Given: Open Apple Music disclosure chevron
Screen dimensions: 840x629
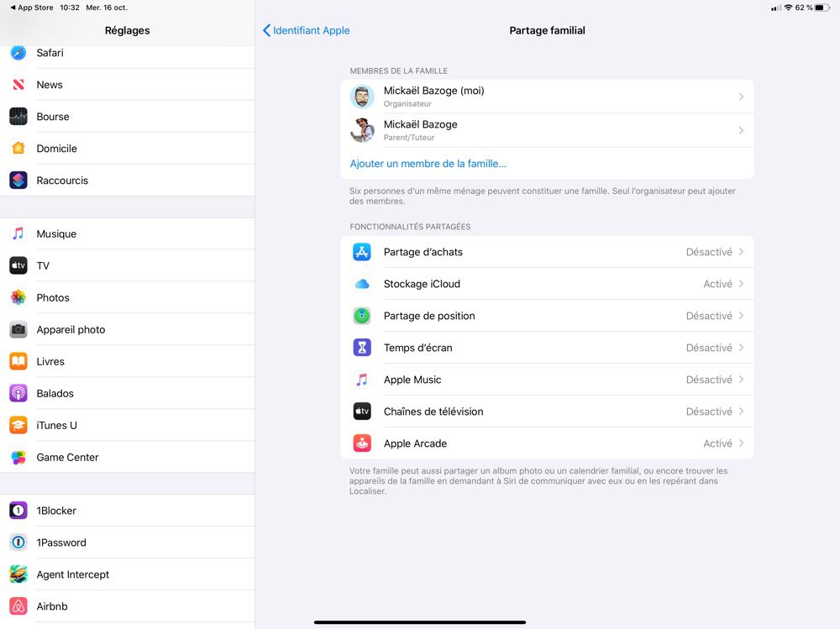Looking at the screenshot, I should coord(742,380).
